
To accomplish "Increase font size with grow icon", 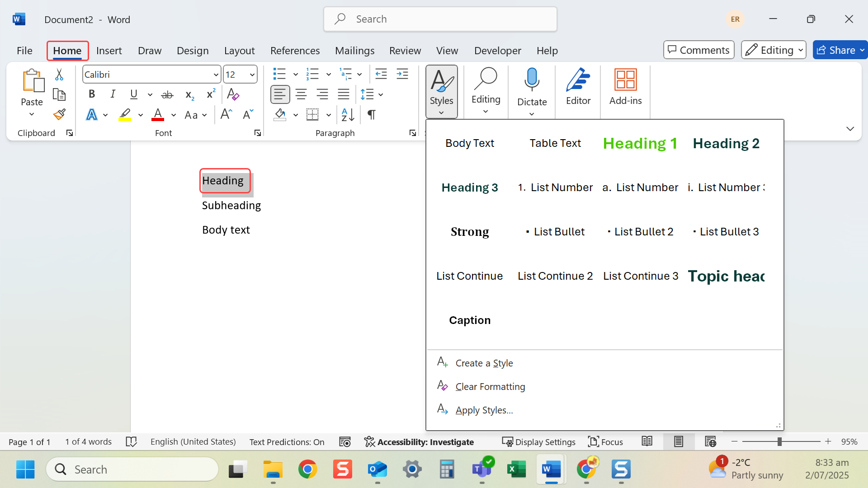I will point(226,114).
